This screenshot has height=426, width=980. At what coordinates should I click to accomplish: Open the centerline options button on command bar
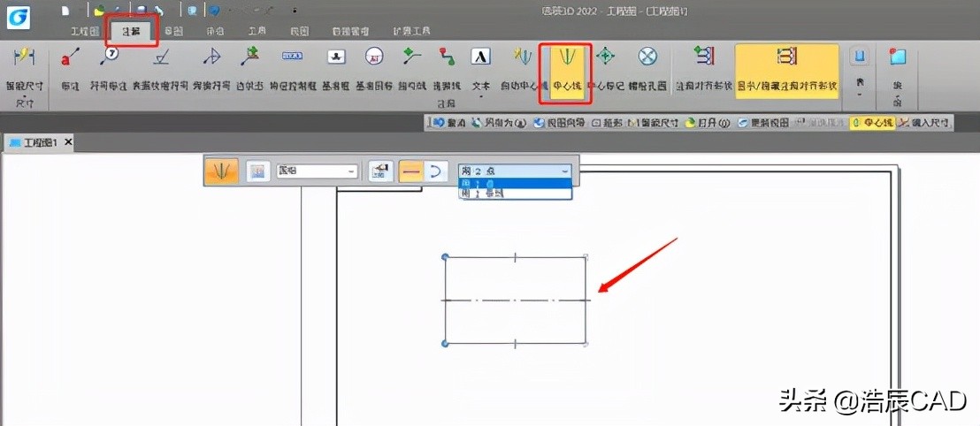click(257, 170)
